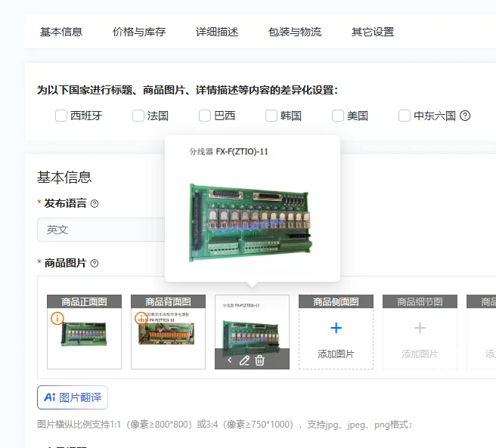Click warning icon on 商品背面图 thumbnail
This screenshot has width=496, height=448.
click(x=141, y=318)
